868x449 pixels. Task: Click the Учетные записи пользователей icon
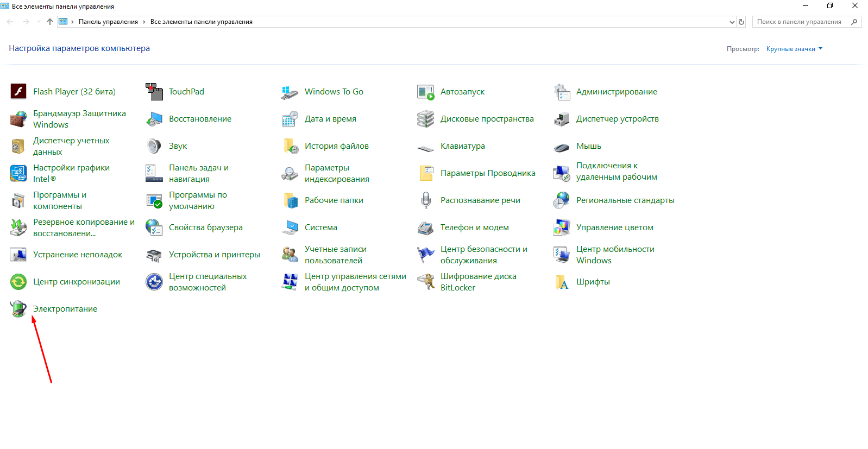pyautogui.click(x=290, y=255)
